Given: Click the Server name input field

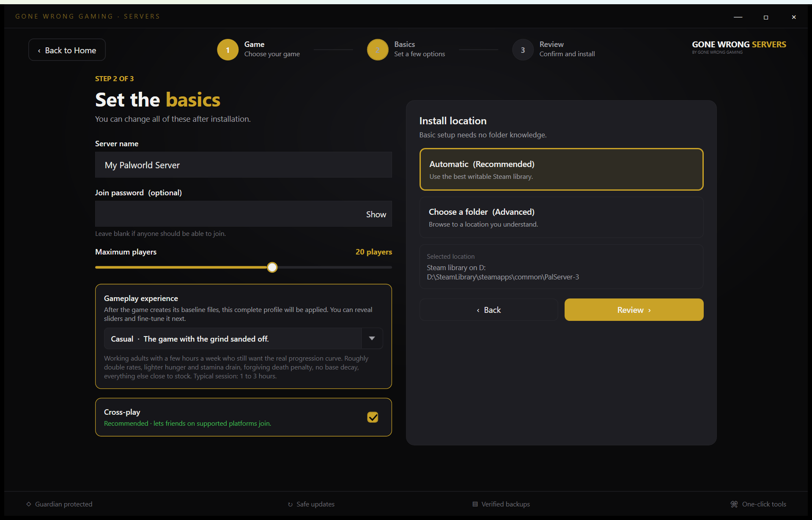Looking at the screenshot, I should [x=243, y=165].
